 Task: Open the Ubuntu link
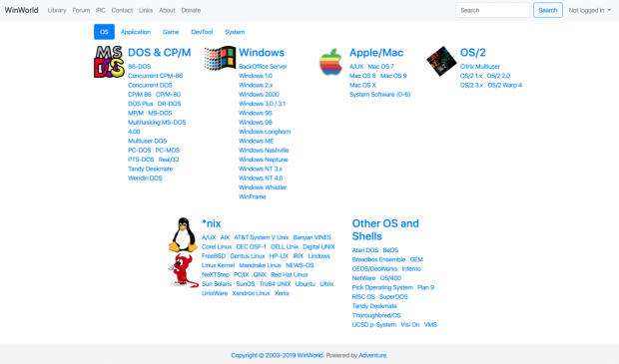(306, 284)
